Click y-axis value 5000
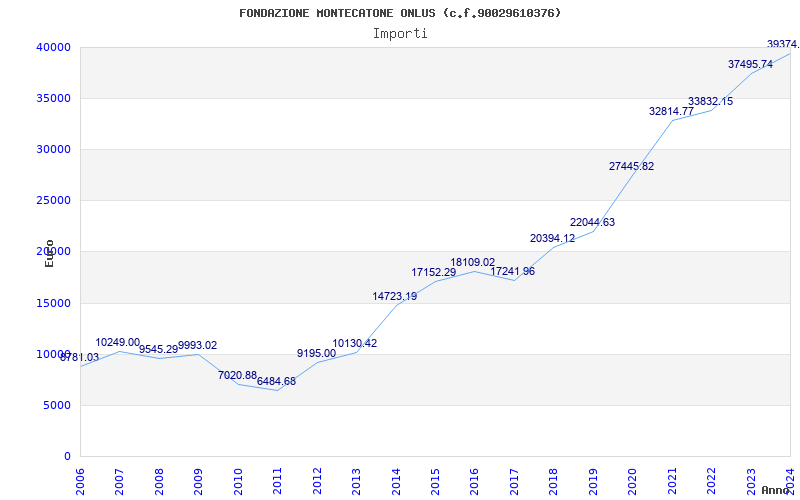This screenshot has height=500, width=800. click(57, 406)
